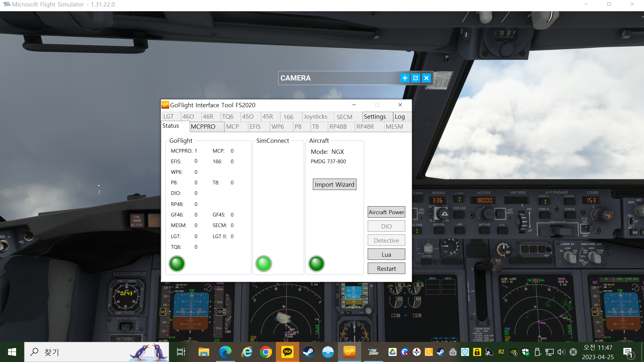Image resolution: width=644 pixels, height=362 pixels.
Task: Click the Detective button
Action: [x=386, y=240]
